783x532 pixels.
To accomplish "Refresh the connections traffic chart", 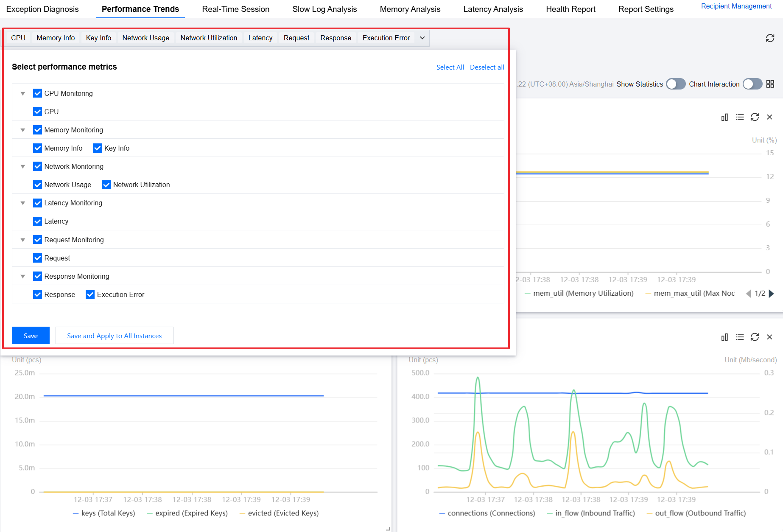I will point(755,337).
